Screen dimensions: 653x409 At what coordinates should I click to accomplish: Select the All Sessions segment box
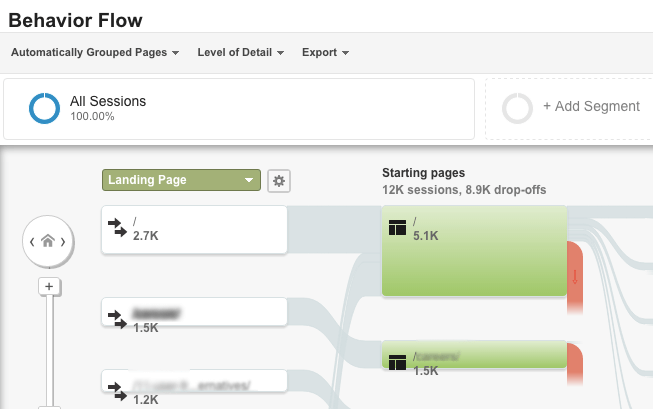[x=239, y=109]
